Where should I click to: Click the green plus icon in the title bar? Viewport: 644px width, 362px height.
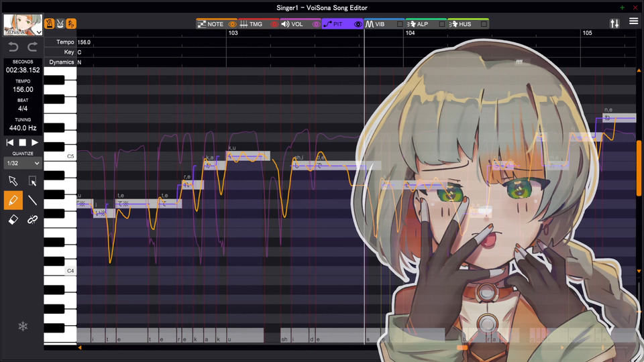623,7
